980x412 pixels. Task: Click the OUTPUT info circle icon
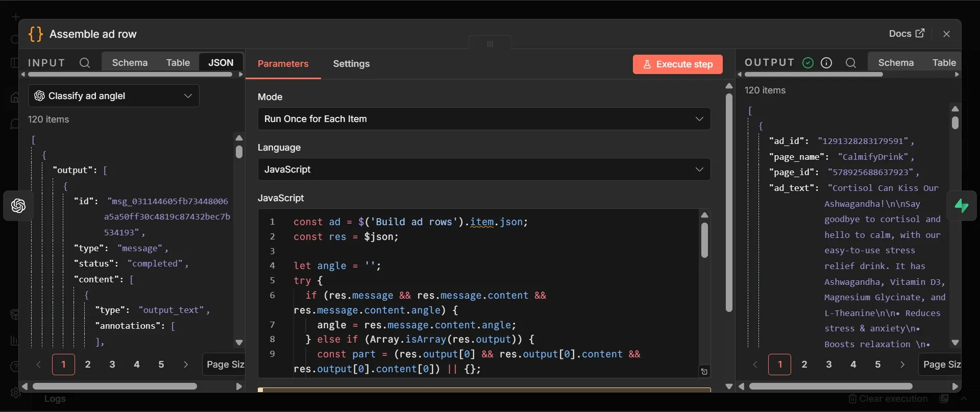tap(826, 63)
